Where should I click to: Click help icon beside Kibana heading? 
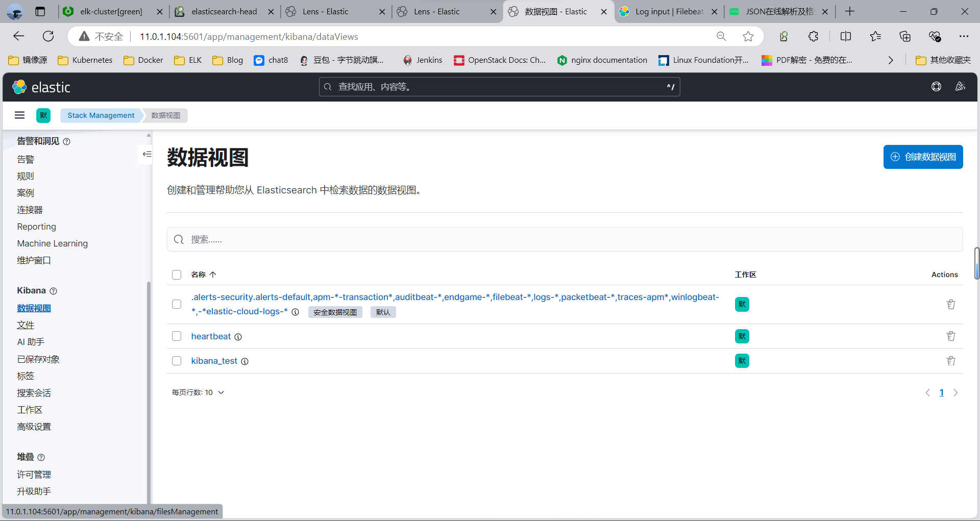[53, 291]
